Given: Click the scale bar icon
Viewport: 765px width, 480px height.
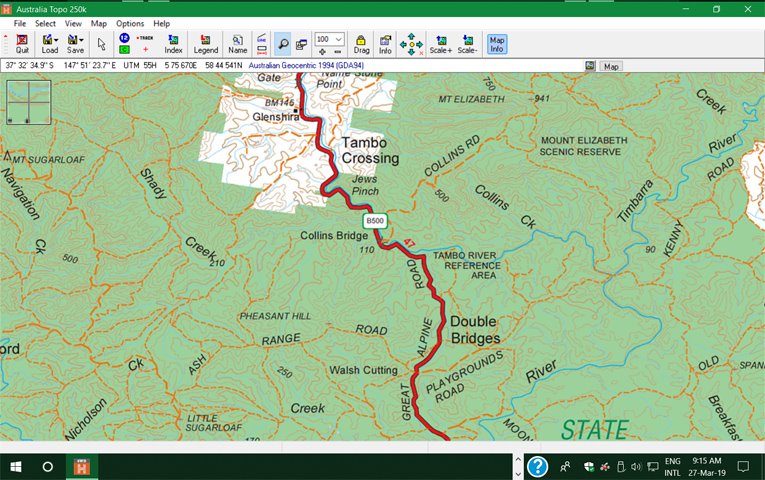Looking at the screenshot, I should pyautogui.click(x=262, y=50).
